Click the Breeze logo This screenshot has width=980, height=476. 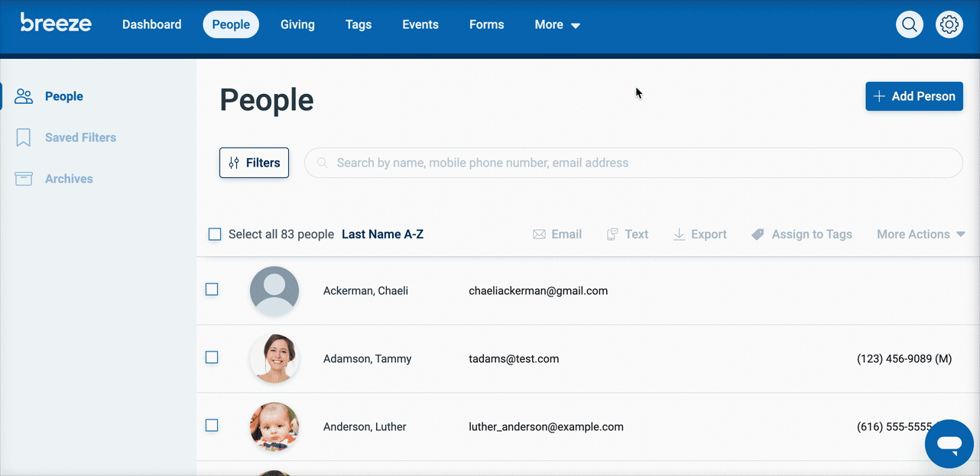(56, 23)
